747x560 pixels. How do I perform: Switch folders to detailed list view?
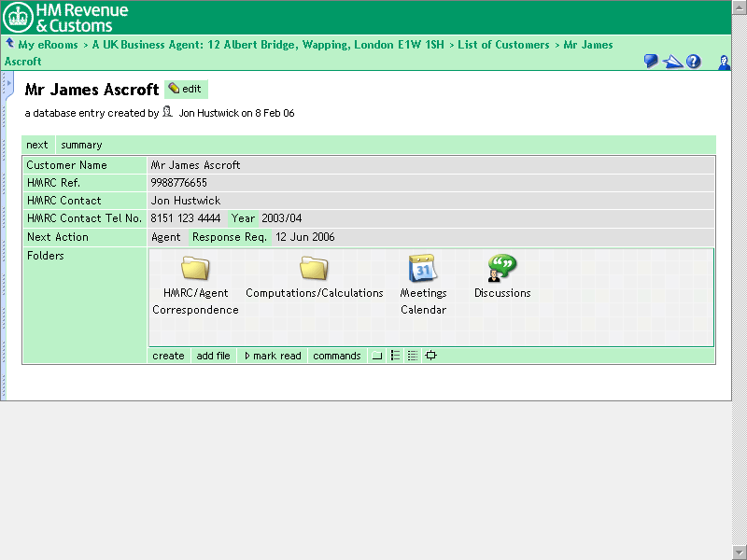(413, 356)
